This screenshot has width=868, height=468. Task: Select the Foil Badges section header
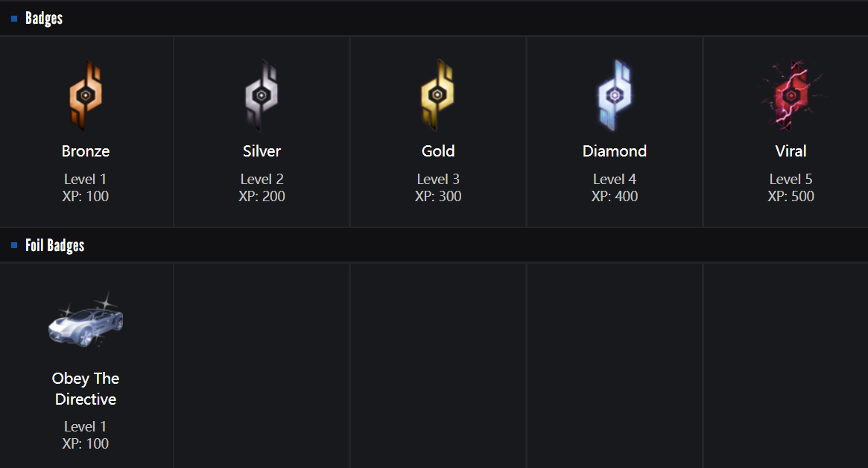coord(54,245)
